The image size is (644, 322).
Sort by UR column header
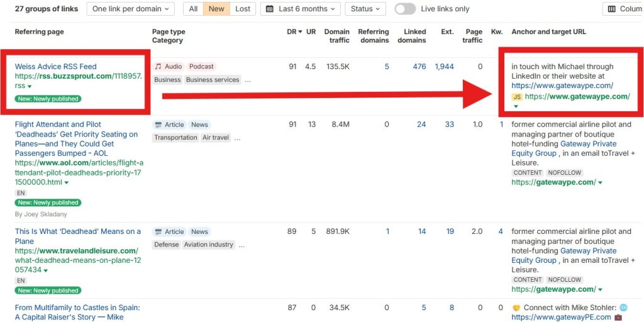click(311, 31)
